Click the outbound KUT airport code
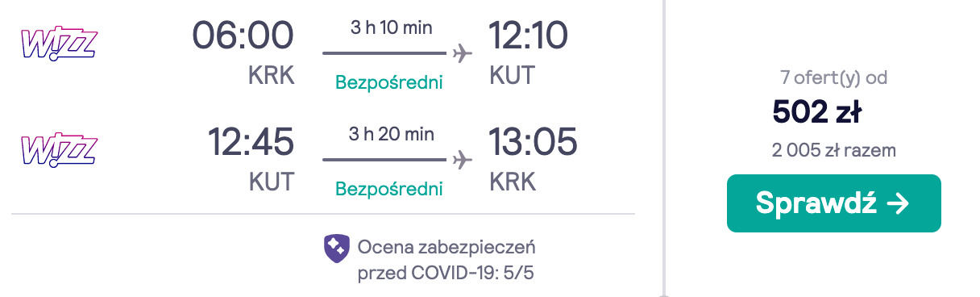Viewport: 980px width, 297px height. [512, 76]
